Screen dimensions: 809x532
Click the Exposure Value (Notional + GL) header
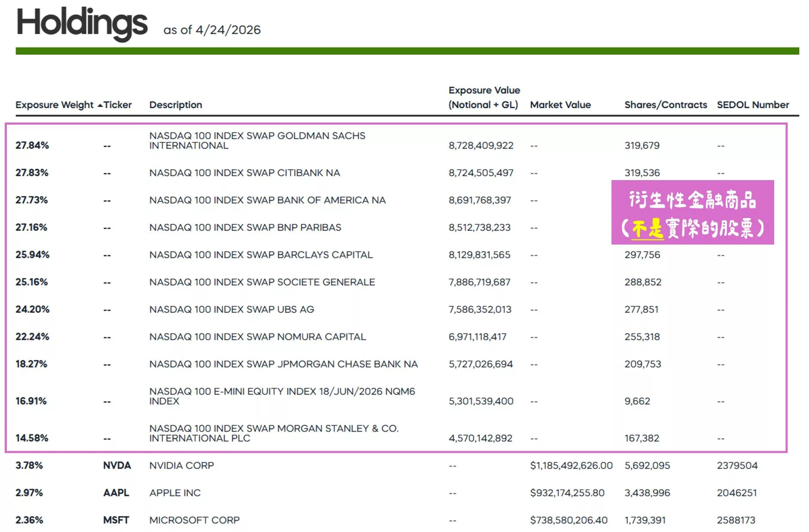(484, 98)
